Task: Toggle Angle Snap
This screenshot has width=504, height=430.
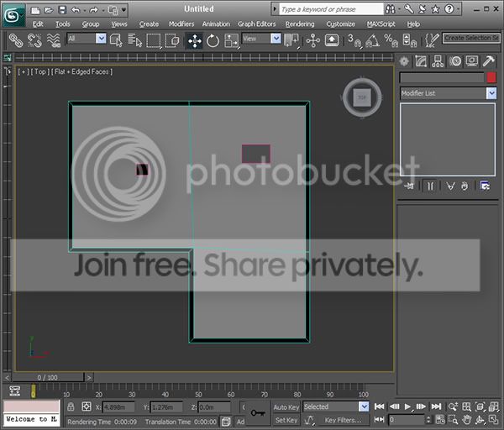Action: pyautogui.click(x=373, y=41)
